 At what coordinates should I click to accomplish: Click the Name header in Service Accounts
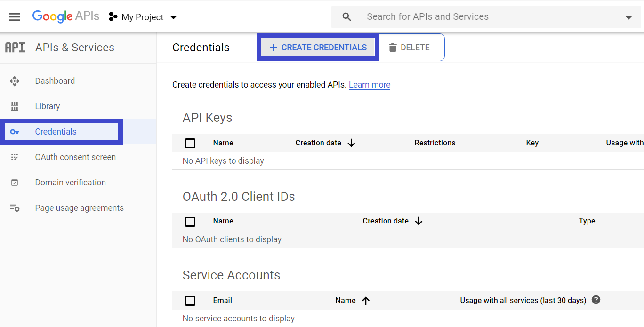coord(346,301)
